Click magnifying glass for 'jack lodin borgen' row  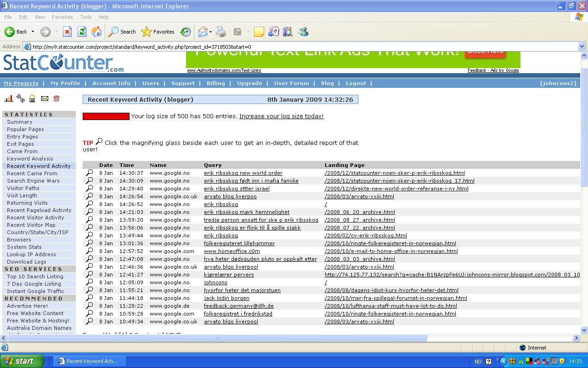coord(90,298)
